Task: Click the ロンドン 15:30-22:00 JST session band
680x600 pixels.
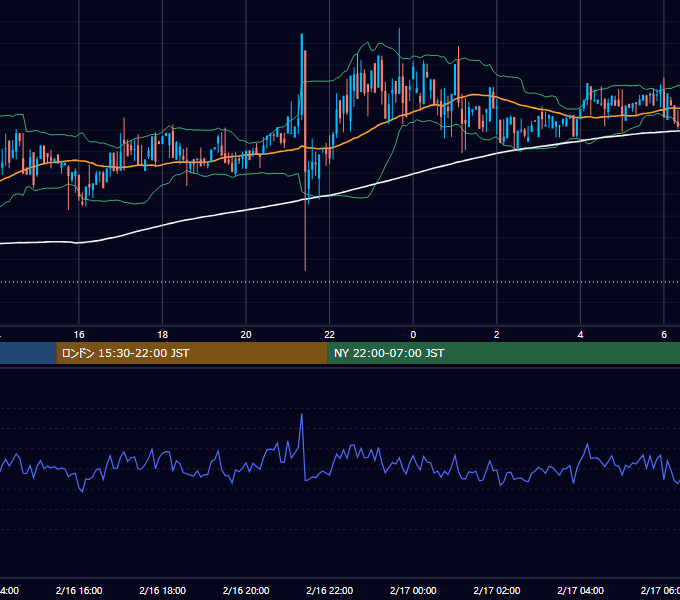Action: pyautogui.click(x=192, y=353)
